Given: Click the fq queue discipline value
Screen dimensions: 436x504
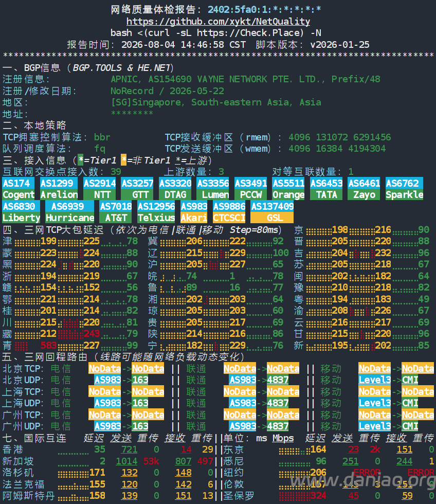Looking at the screenshot, I should [x=99, y=149].
